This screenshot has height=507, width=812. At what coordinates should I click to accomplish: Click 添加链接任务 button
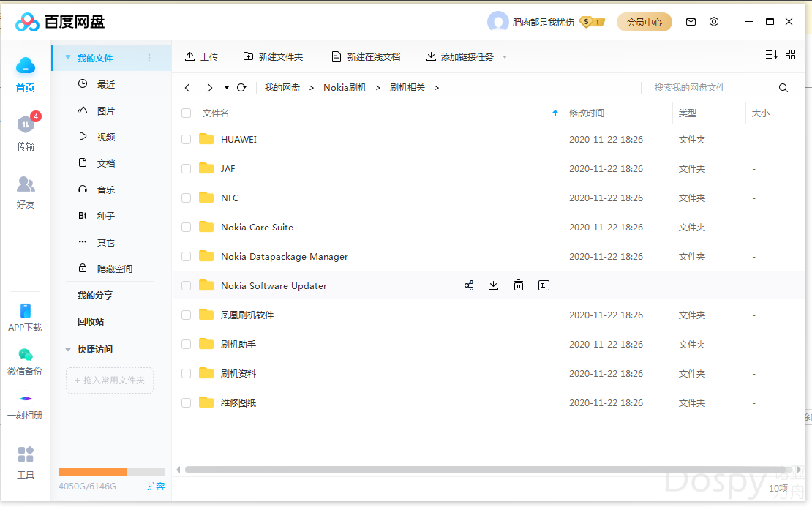click(x=460, y=56)
